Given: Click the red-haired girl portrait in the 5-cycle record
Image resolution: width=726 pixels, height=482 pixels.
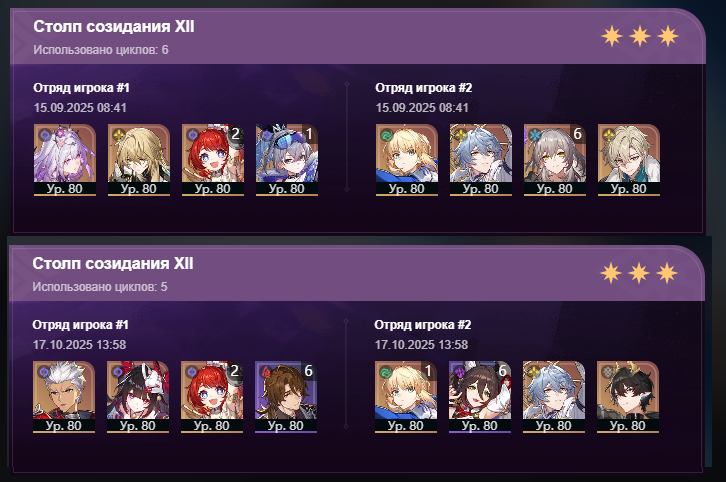Looking at the screenshot, I should tap(212, 397).
